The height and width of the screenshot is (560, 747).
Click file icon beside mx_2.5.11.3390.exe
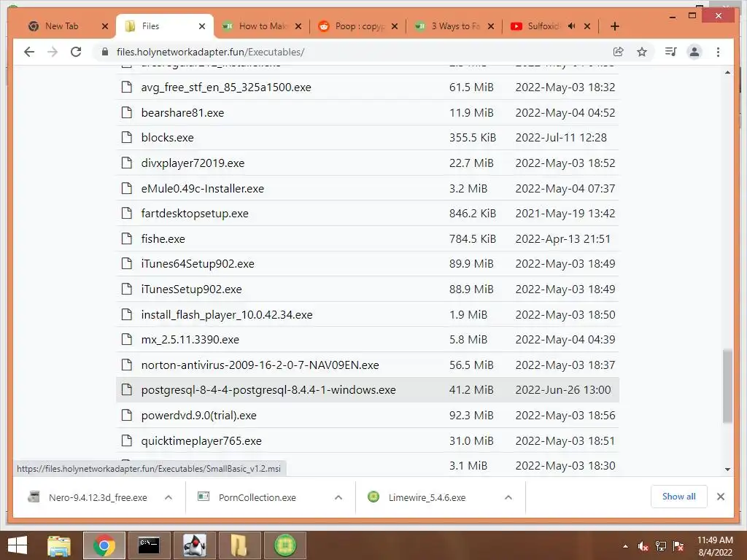[127, 340]
